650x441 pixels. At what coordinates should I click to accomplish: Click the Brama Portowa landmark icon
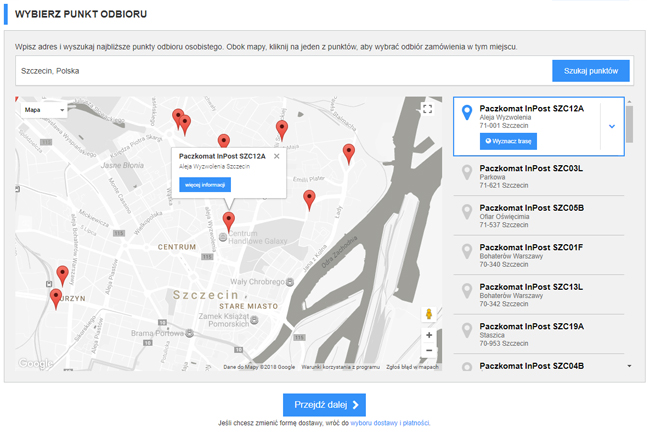[189, 333]
